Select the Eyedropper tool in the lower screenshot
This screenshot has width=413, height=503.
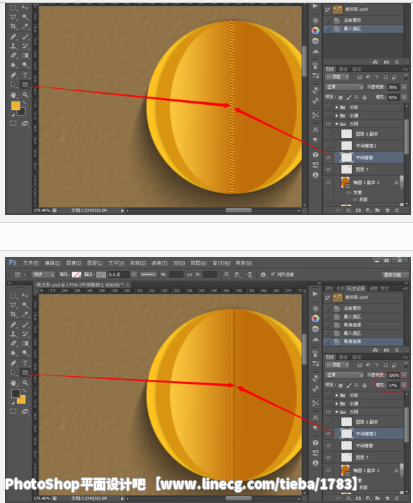[x=25, y=314]
